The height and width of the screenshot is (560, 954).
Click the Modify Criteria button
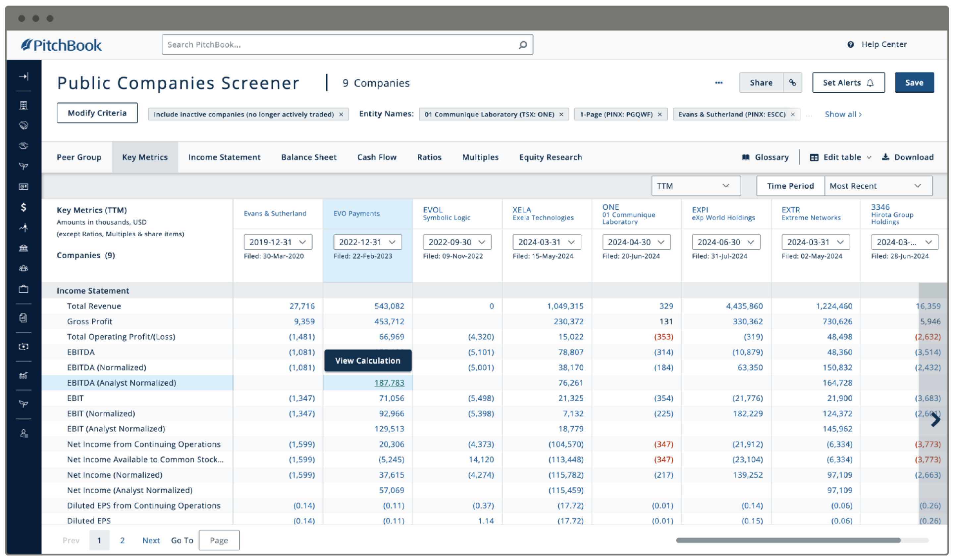click(97, 113)
